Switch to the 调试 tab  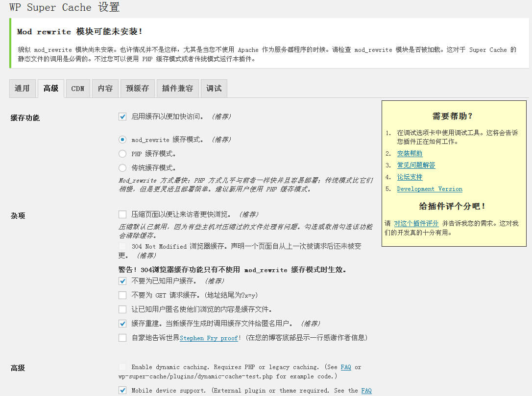[x=214, y=89]
